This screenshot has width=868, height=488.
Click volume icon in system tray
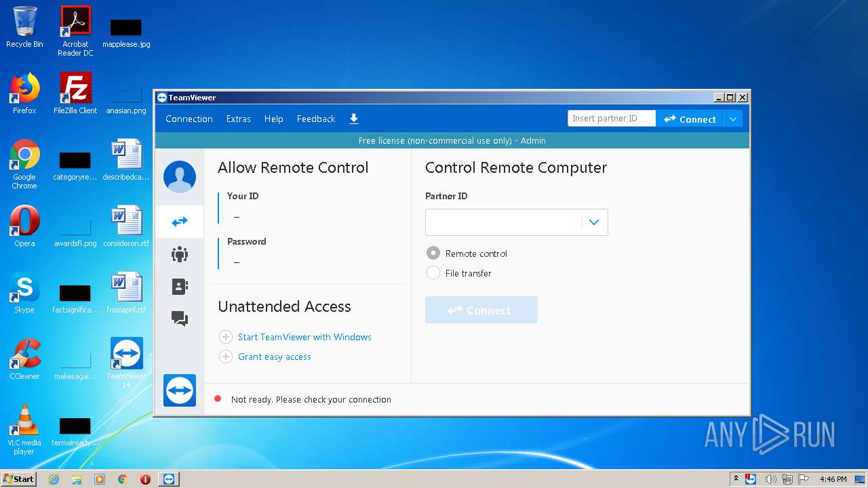(770, 479)
